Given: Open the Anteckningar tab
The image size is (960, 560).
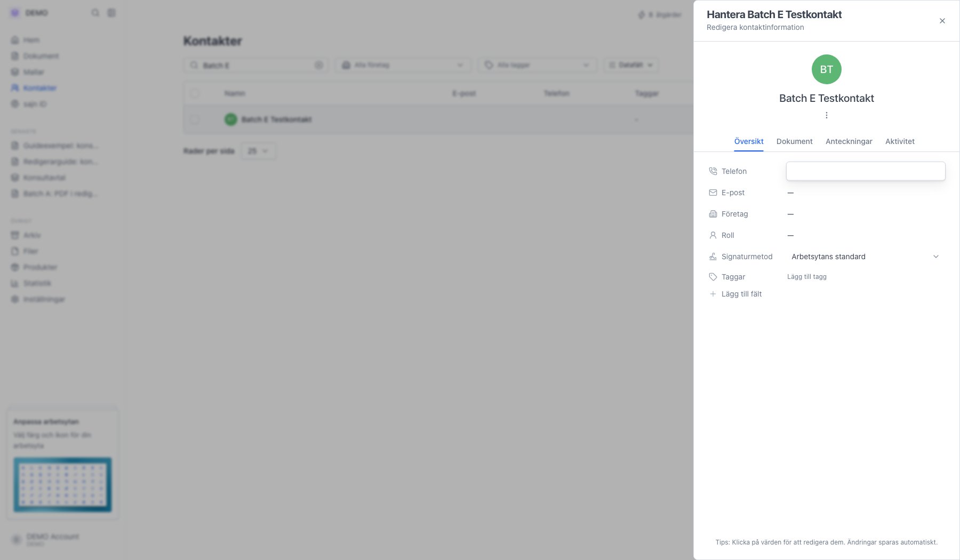Looking at the screenshot, I should click(849, 141).
